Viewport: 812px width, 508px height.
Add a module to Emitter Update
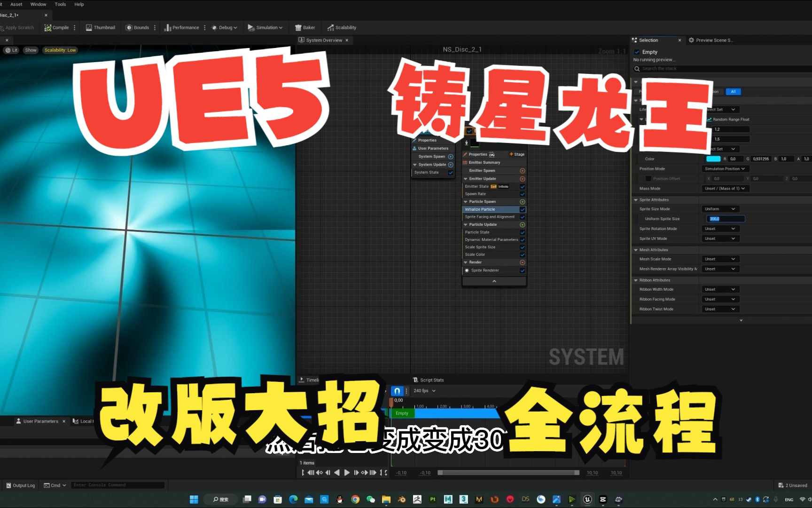pyautogui.click(x=523, y=179)
